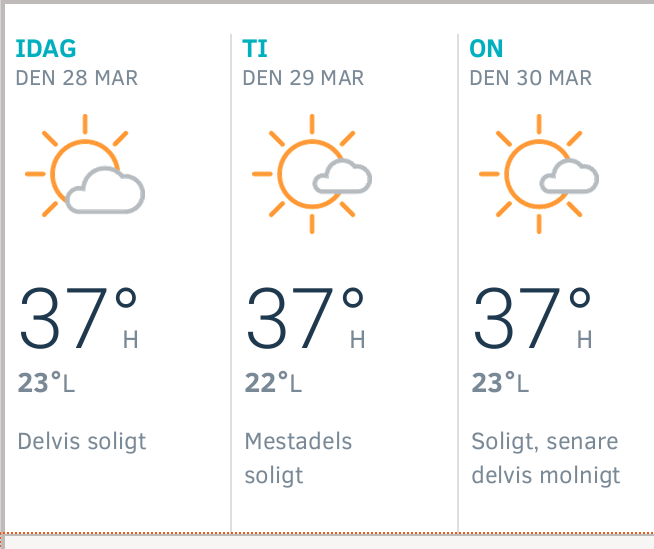Select the IDAG day heading
Screen dimensions: 654x549
46,49
